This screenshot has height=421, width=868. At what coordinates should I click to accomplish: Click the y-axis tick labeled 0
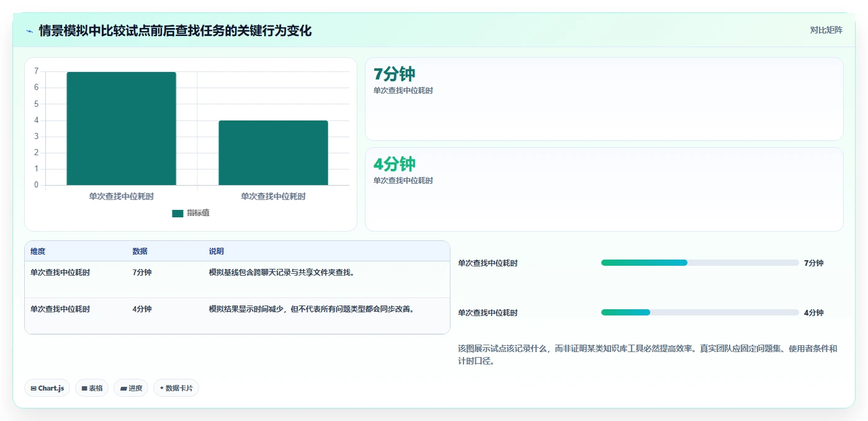point(37,185)
